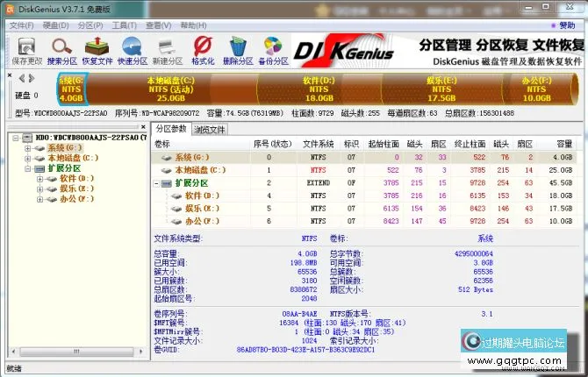Collapse 扩展分区 row in partition table
Viewport: 588px width, 377px height.
pos(156,183)
